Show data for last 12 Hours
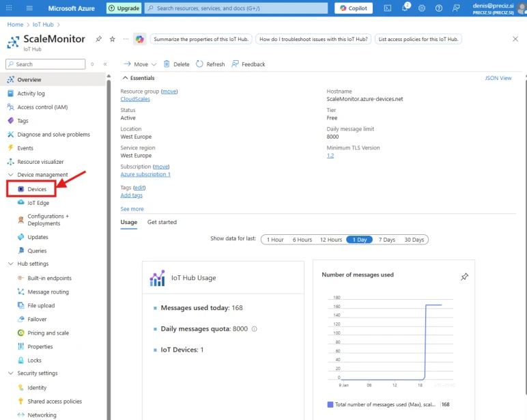The image size is (527, 420). click(x=330, y=240)
